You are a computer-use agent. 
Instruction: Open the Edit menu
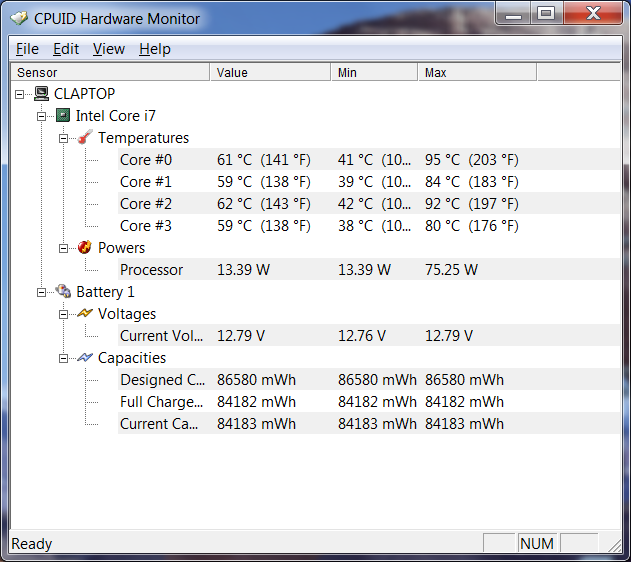tap(66, 49)
